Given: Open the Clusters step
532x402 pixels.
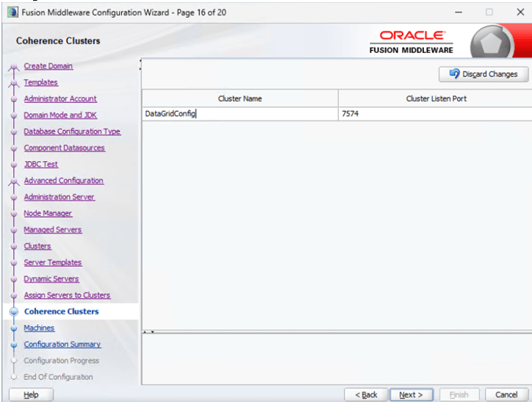Looking at the screenshot, I should point(37,246).
